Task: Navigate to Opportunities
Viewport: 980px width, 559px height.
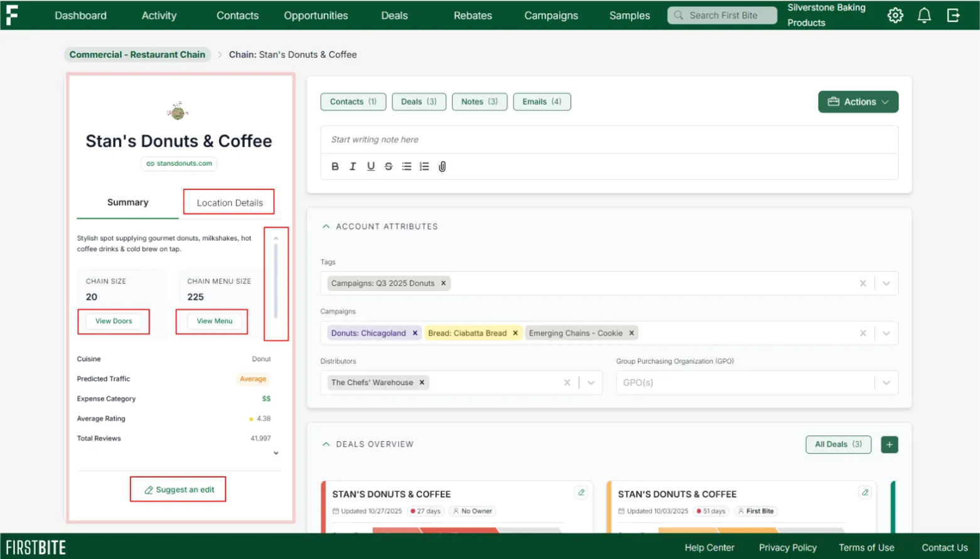Action: [x=316, y=15]
